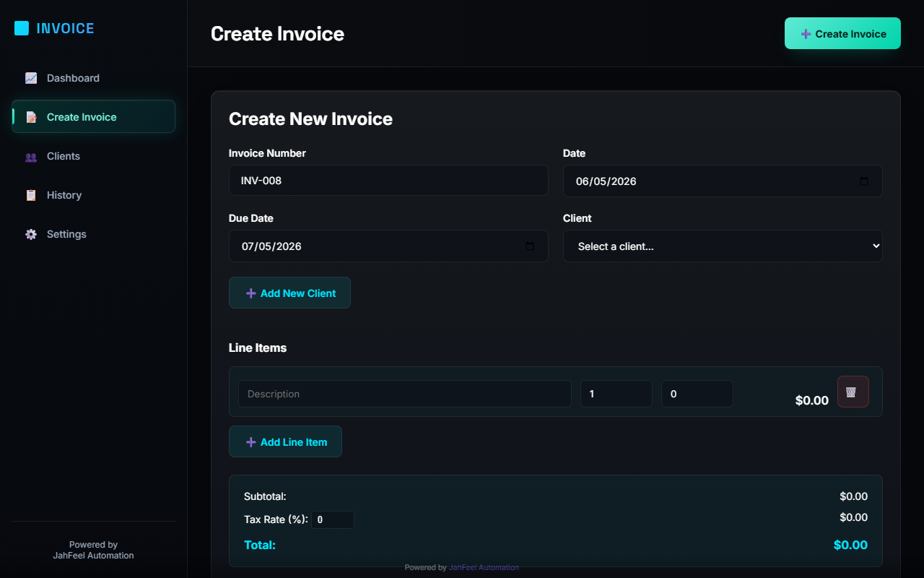Click the line item quantity field showing 1
Viewport: 924px width, 578px height.
tap(616, 394)
